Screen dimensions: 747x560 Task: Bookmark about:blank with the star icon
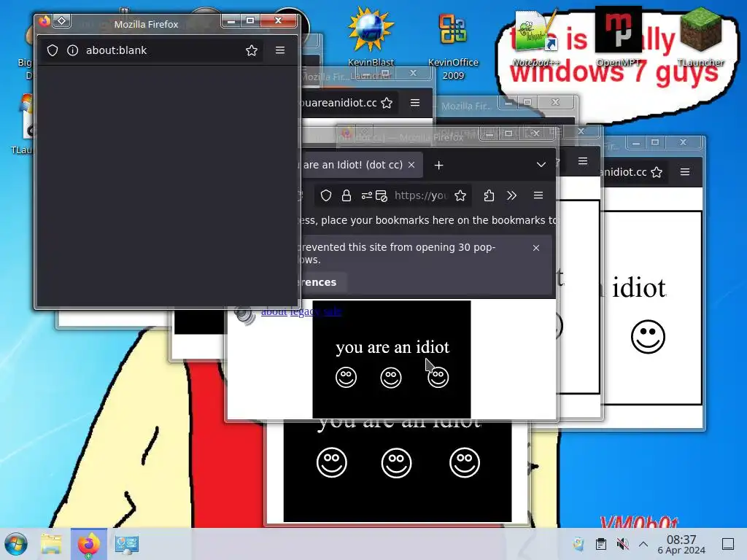tap(252, 50)
